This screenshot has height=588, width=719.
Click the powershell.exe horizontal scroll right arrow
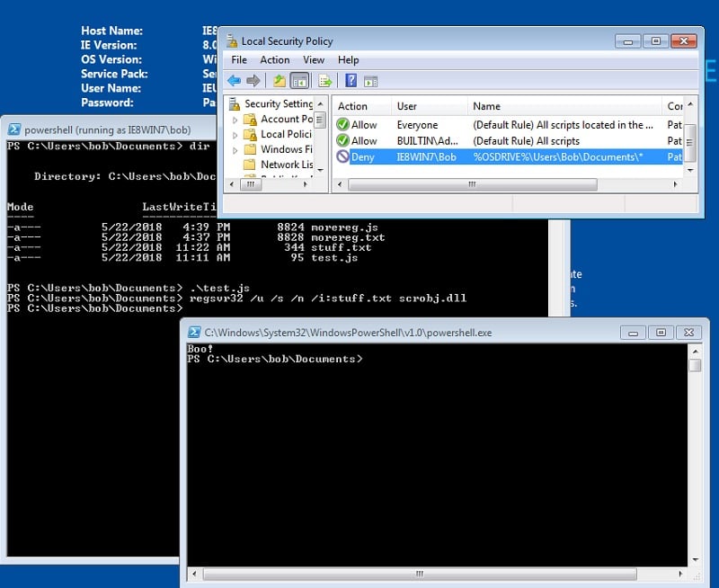click(680, 574)
